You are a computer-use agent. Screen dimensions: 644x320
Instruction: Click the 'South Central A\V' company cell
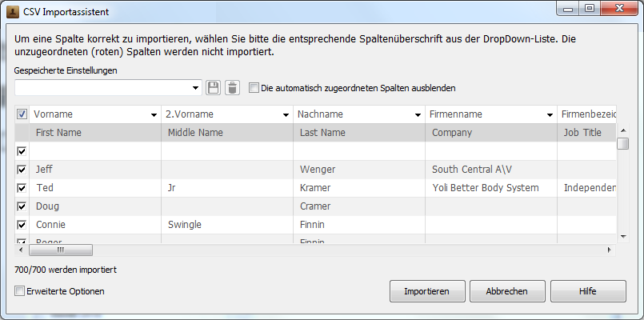[x=491, y=170]
